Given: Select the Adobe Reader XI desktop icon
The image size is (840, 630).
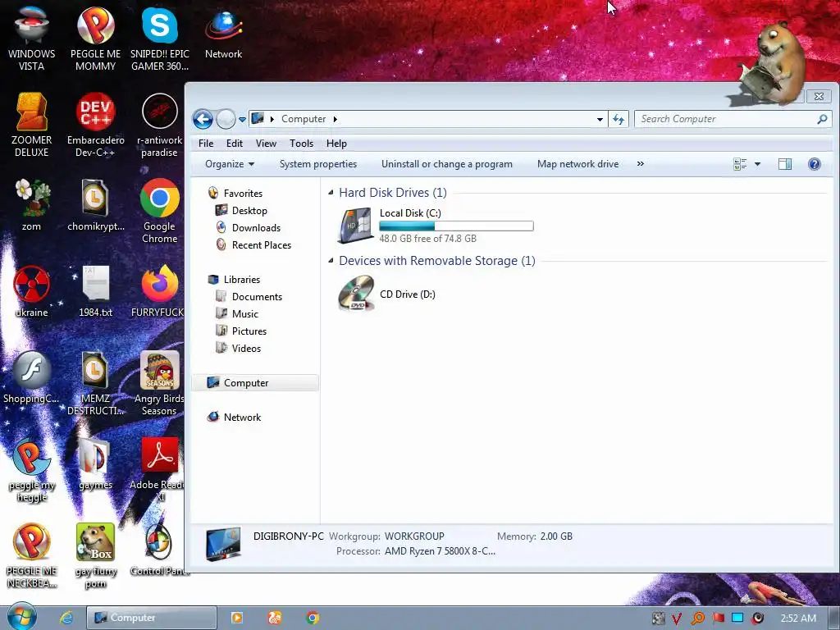Looking at the screenshot, I should (159, 469).
